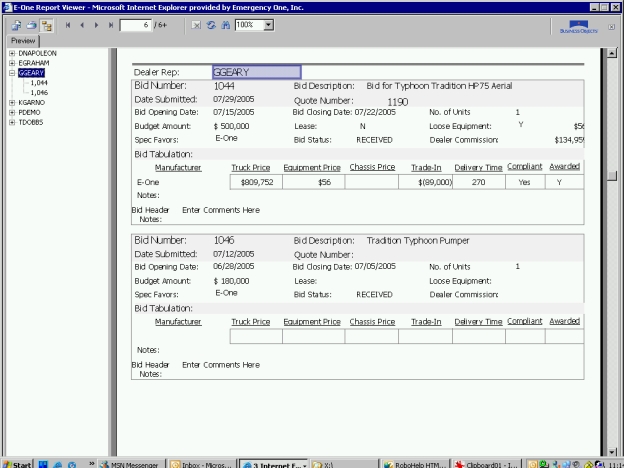Click the Business Objects logo

(x=579, y=27)
